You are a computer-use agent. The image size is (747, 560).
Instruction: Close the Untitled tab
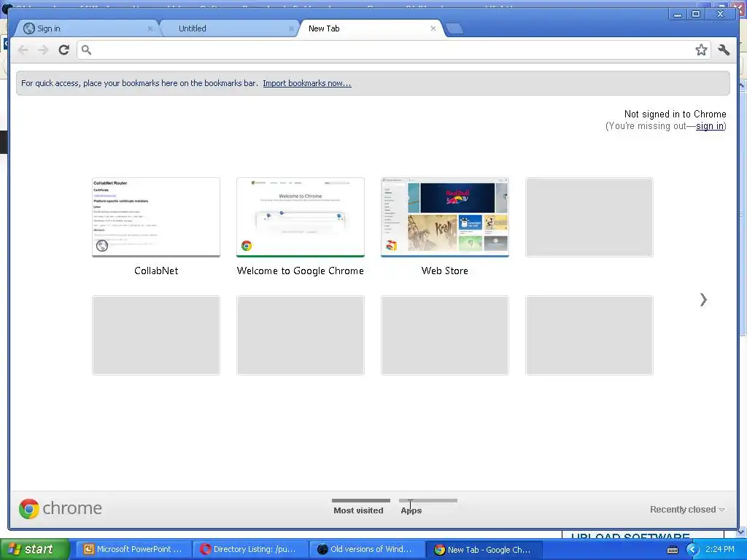(x=291, y=28)
